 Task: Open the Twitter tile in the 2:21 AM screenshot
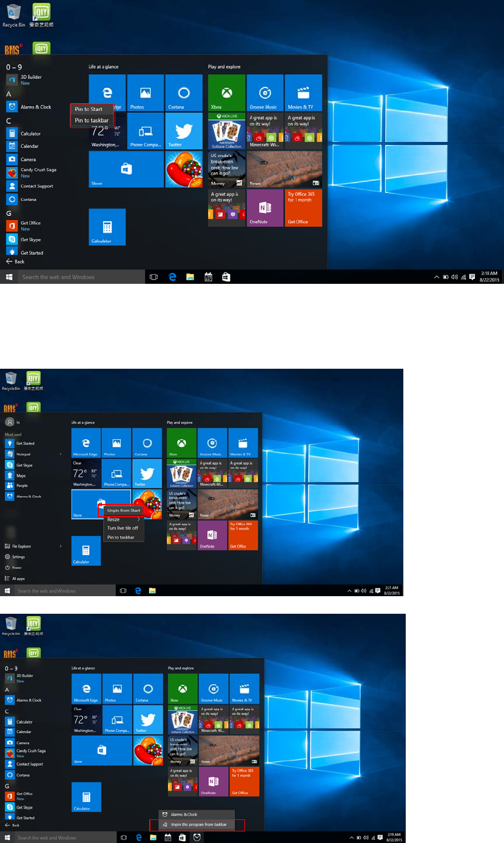coord(147,474)
